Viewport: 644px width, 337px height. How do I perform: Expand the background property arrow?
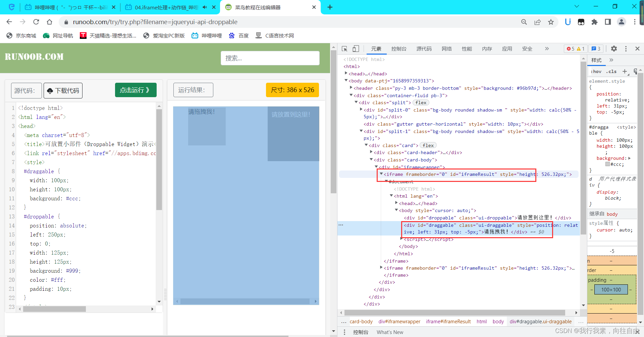630,158
